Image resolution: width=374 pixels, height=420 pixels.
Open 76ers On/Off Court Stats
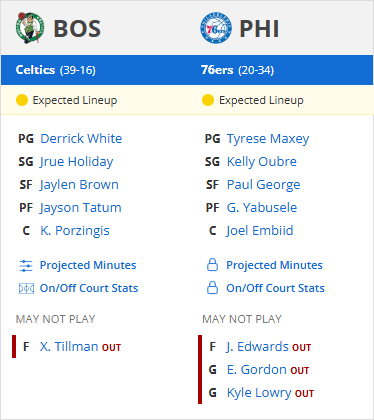click(x=275, y=288)
